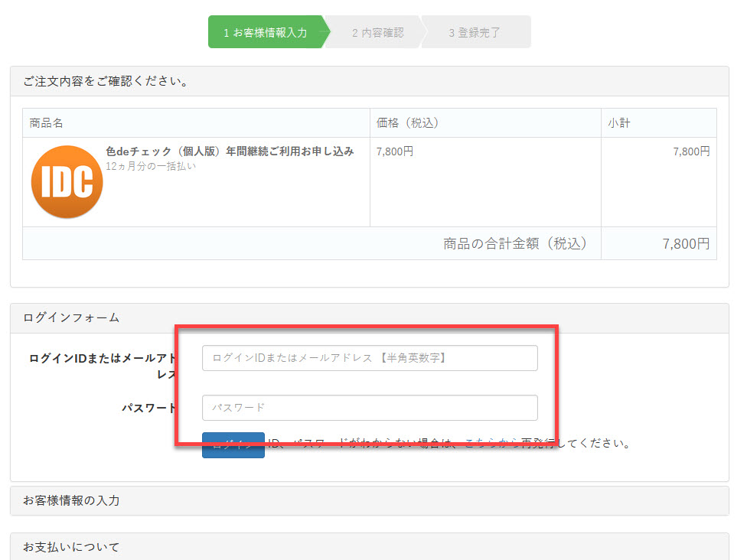747x560 pixels.
Task: Select step 1 お客様情報入力 tab
Action: coord(266,33)
